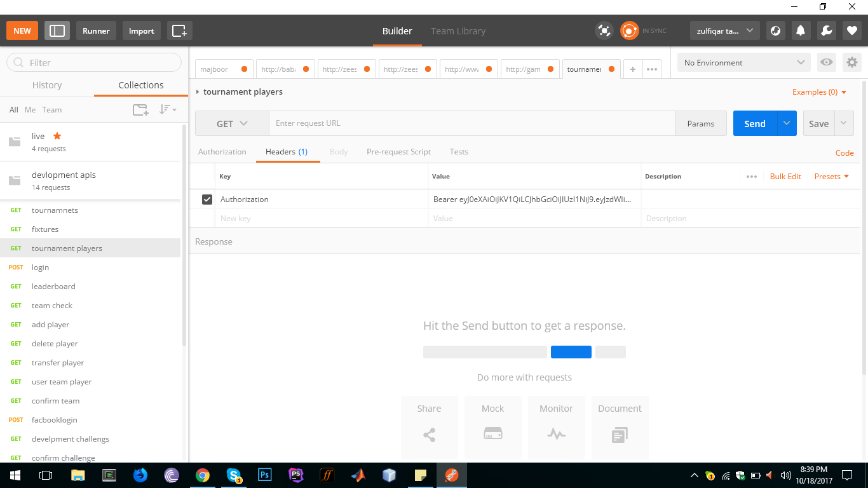This screenshot has width=868, height=488.
Task: Switch to the Team Library tab
Action: [458, 30]
